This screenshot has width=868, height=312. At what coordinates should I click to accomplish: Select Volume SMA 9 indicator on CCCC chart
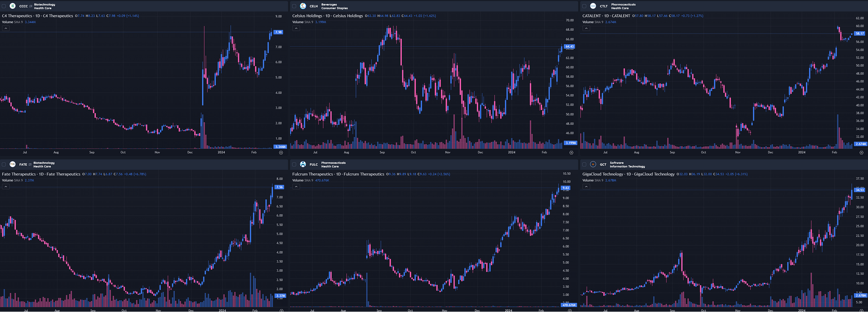pyautogui.click(x=12, y=22)
